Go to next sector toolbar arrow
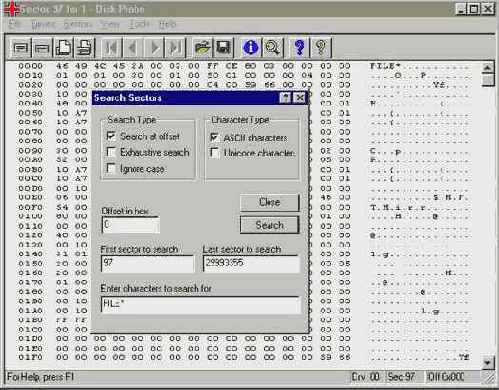 coord(154,48)
